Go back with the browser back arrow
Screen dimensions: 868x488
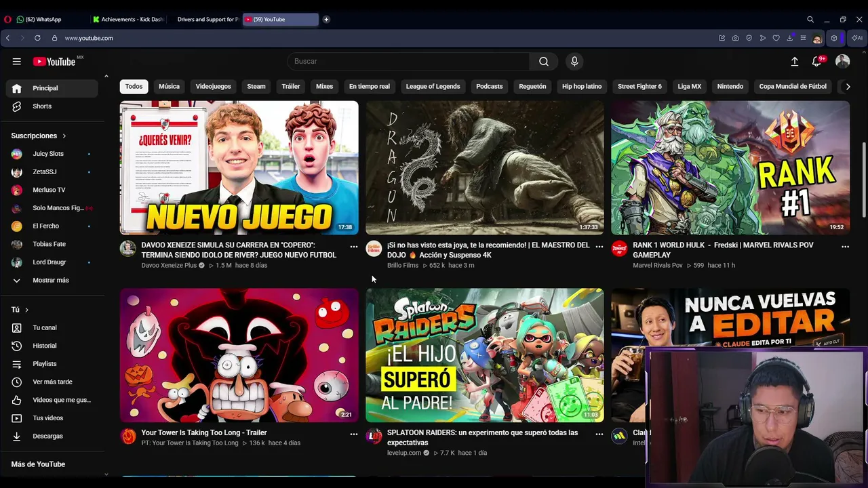(x=8, y=38)
